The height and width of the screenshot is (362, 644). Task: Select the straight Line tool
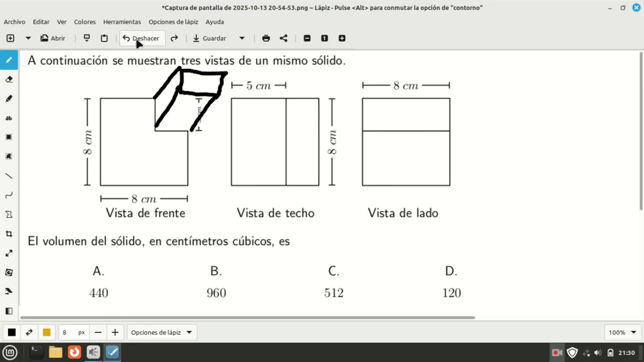coord(9,176)
